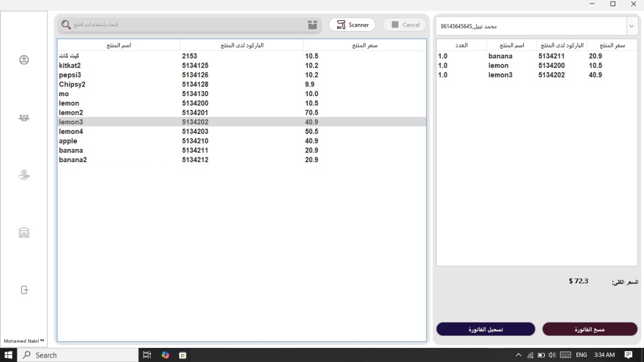644x362 pixels.
Task: Select the كيت كات product row
Action: (242, 56)
